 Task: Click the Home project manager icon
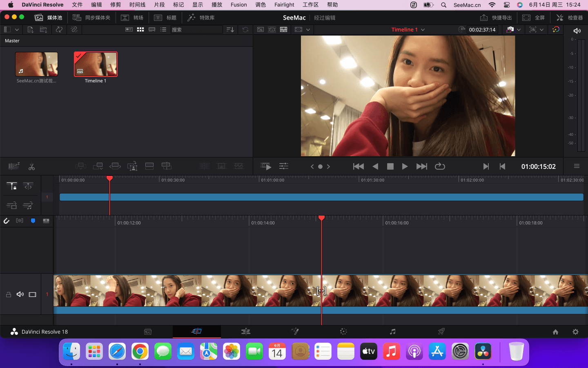tap(555, 332)
